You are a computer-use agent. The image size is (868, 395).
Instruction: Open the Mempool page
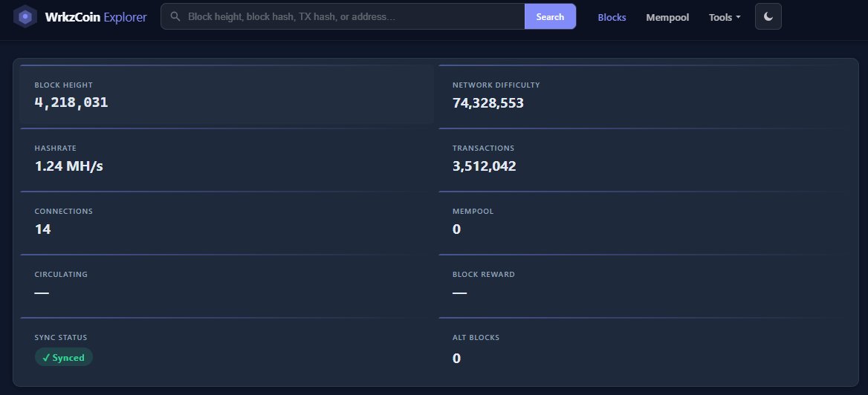point(667,17)
